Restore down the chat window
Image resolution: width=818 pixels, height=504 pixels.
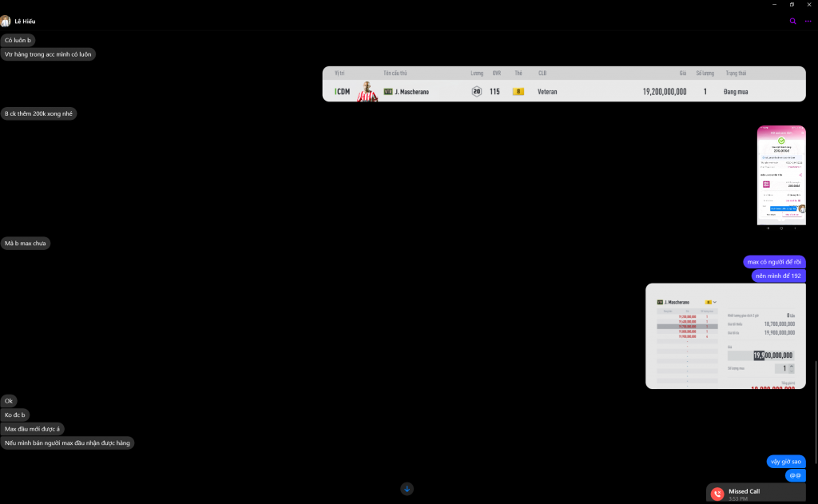coord(792,4)
